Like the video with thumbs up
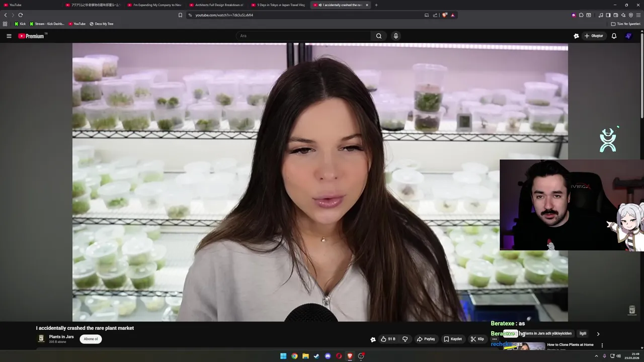The image size is (644, 362). point(387,339)
